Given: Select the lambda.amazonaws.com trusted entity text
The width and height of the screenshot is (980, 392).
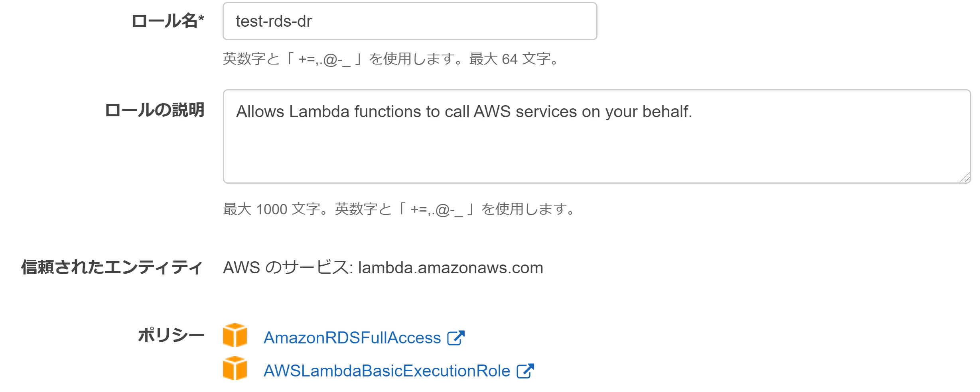Looking at the screenshot, I should (451, 268).
